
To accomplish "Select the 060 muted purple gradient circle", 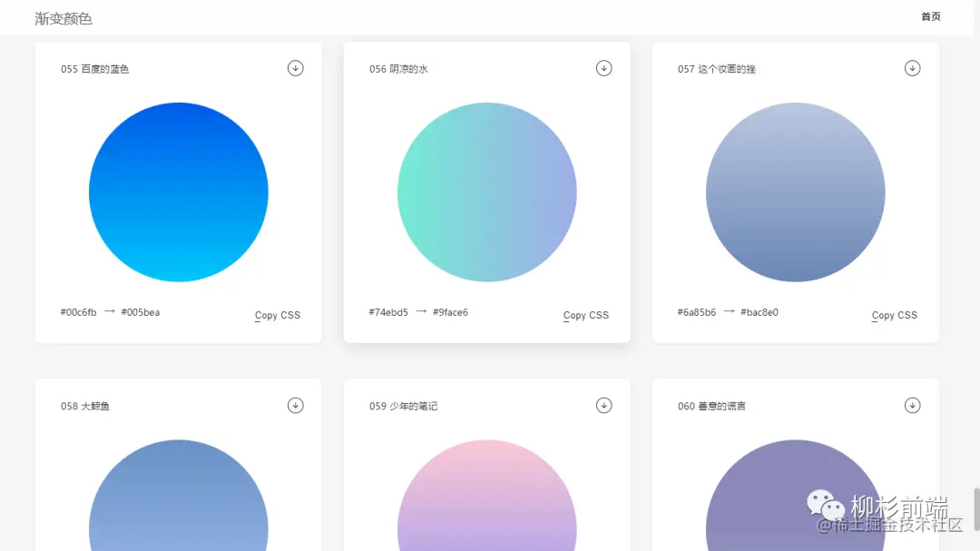I will pos(796,496).
